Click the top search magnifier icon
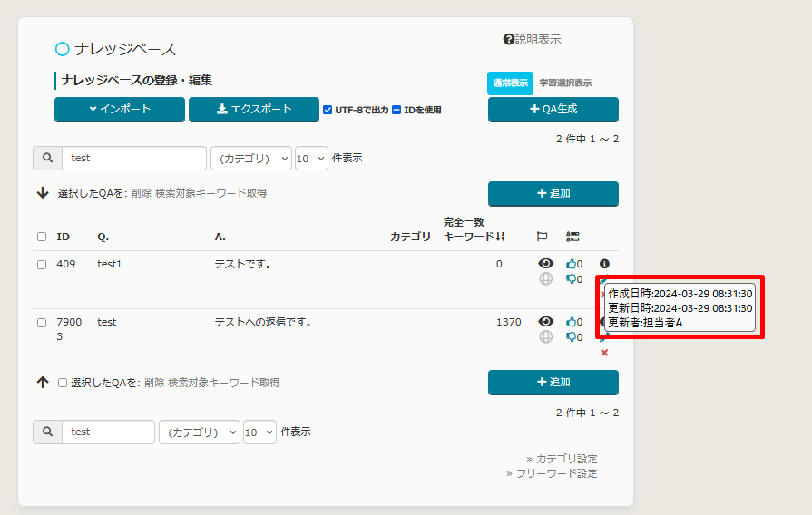Screen dimensions: 812x515 47,158
